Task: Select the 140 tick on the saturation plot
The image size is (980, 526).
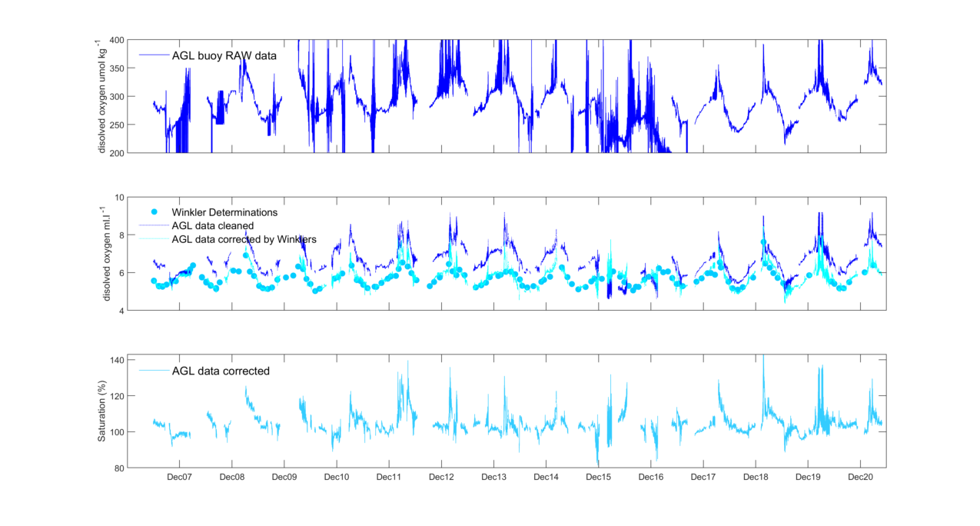Action: [116, 360]
